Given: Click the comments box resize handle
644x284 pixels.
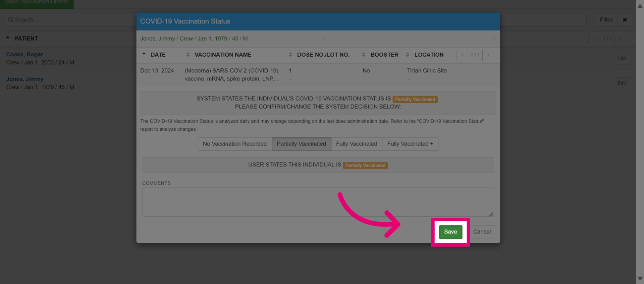Looking at the screenshot, I should (x=491, y=214).
